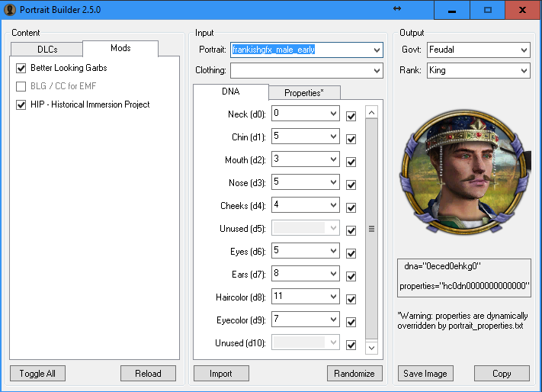Click the DNA list scroll-up arrow

(371, 112)
